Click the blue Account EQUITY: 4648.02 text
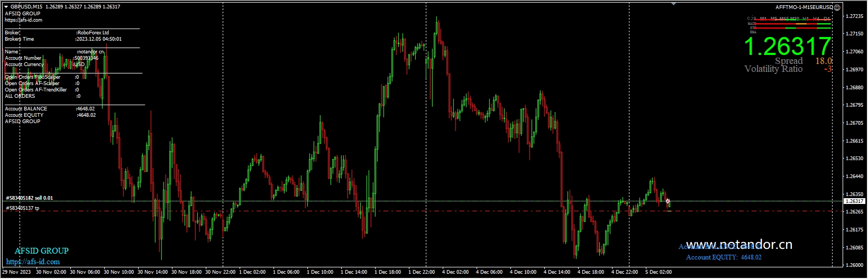Viewport: 868px width, 279px height. (724, 257)
